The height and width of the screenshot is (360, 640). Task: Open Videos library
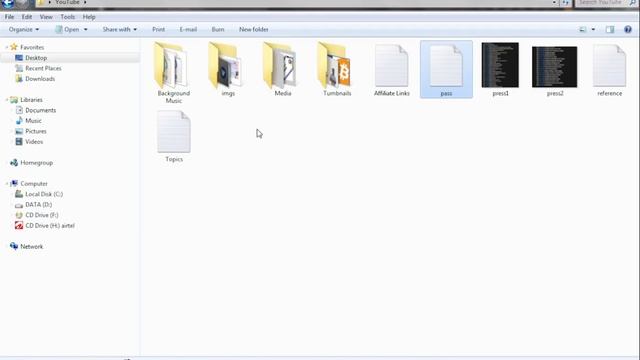34,142
